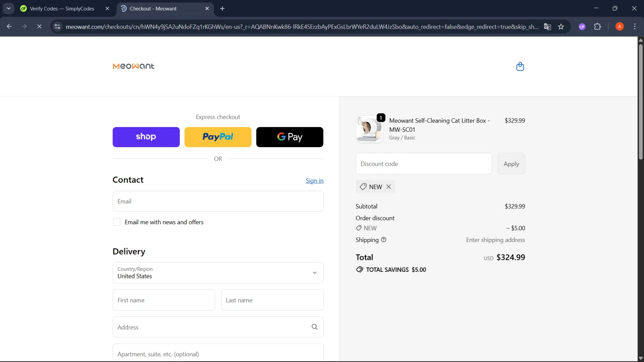Click the First name field
The width and height of the screenshot is (644, 362).
[x=164, y=300]
